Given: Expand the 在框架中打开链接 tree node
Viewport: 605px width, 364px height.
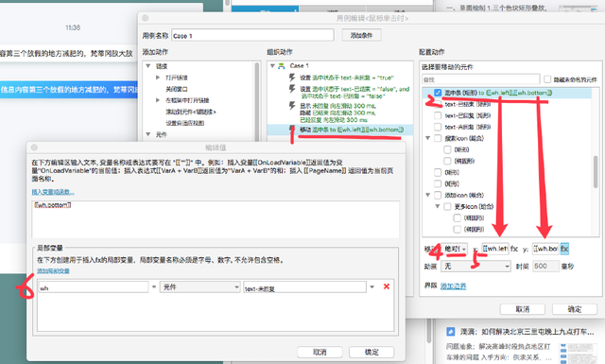Looking at the screenshot, I should 158,100.
